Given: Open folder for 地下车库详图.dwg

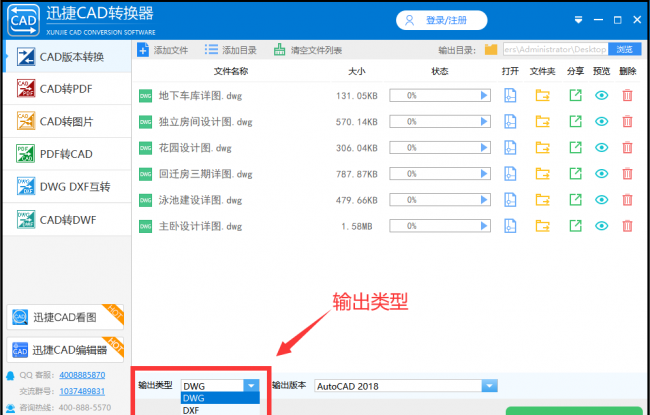Looking at the screenshot, I should [542, 95].
